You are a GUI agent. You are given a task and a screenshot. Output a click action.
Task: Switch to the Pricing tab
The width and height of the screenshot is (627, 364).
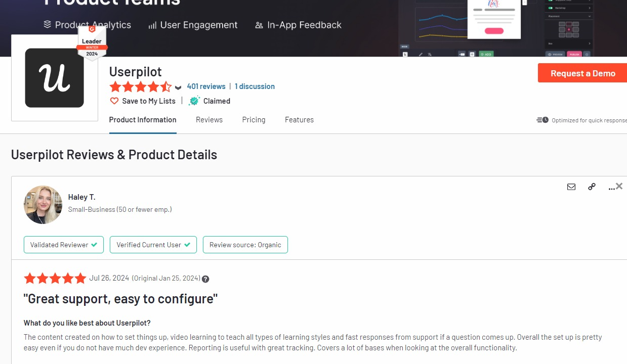[254, 120]
